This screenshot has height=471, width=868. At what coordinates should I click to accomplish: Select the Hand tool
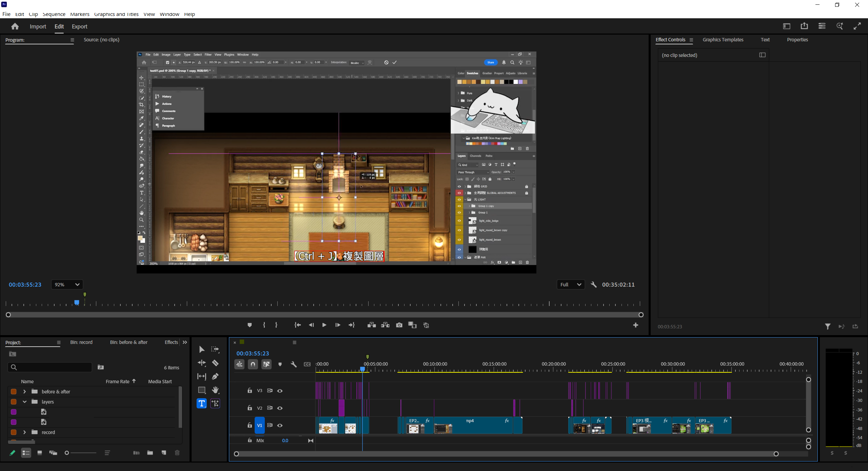pos(215,390)
